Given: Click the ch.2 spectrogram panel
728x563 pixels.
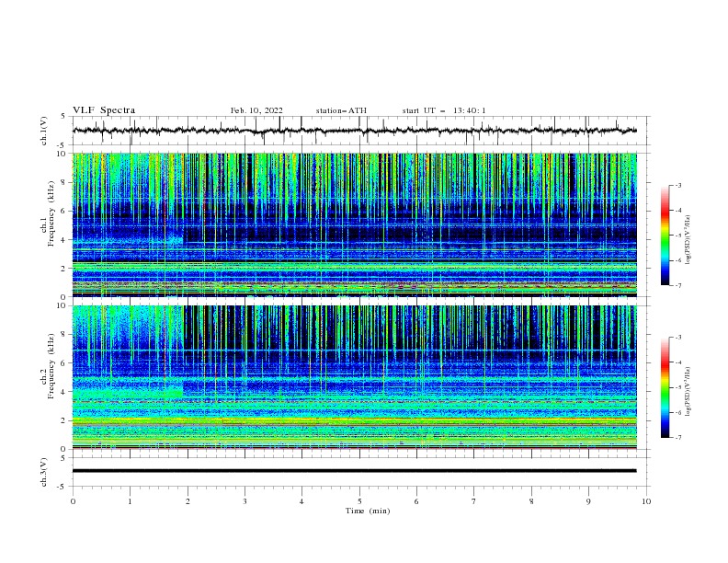Looking at the screenshot, I should [x=355, y=377].
